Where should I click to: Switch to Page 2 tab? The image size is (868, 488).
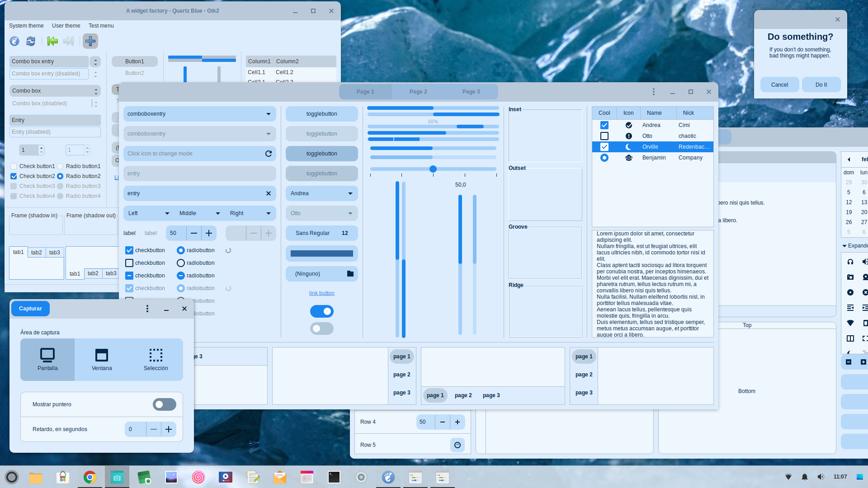click(418, 92)
